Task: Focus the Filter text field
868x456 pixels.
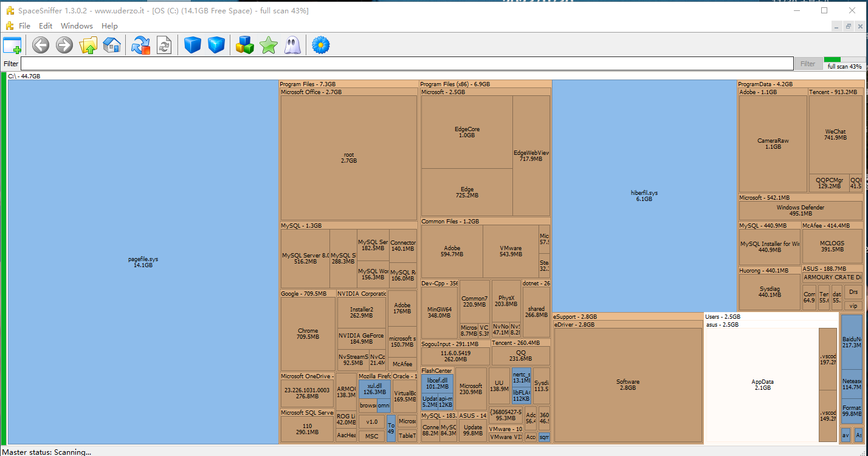Action: coord(407,64)
